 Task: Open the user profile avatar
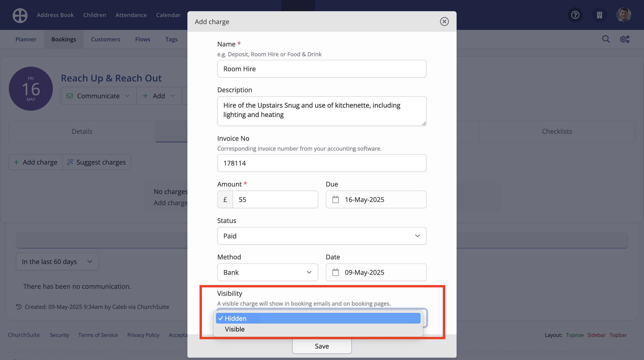(624, 15)
